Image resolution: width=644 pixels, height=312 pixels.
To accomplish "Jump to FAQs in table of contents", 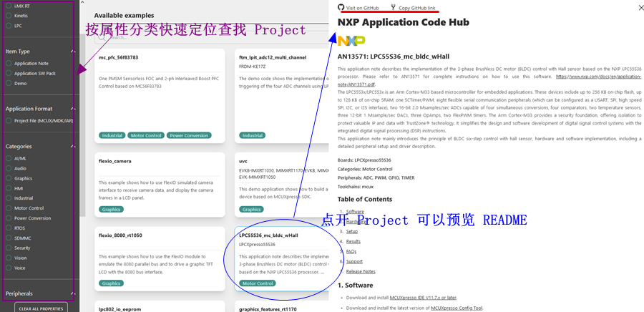I will pos(351,251).
